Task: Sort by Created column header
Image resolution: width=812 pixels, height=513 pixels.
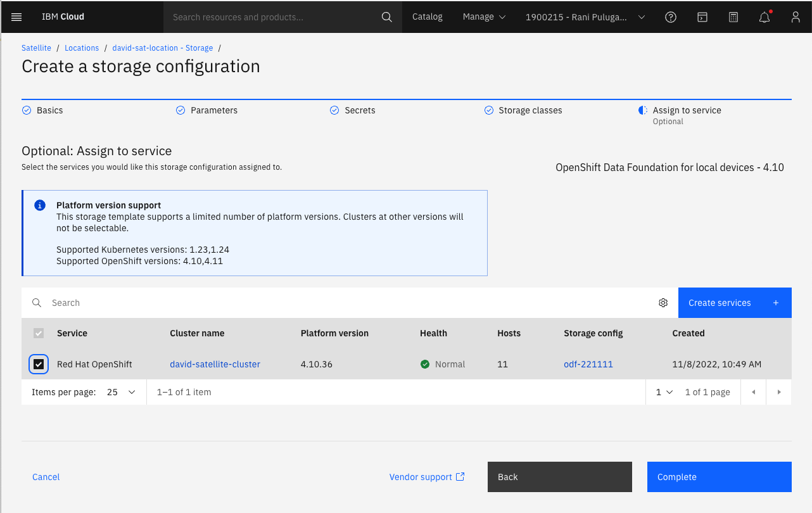Action: [688, 333]
